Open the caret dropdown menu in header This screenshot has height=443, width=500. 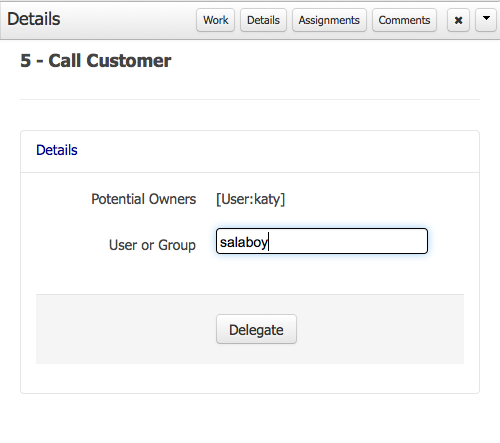coord(486,20)
